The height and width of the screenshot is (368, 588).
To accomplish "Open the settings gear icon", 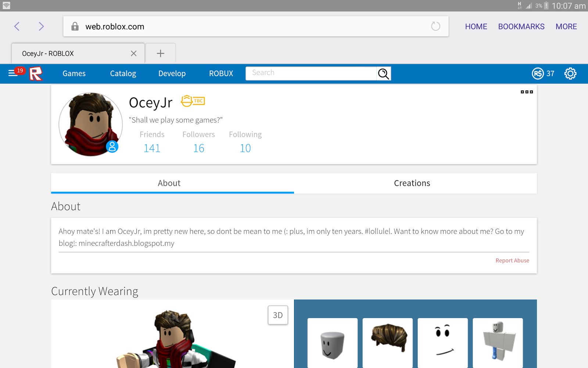I will (570, 74).
